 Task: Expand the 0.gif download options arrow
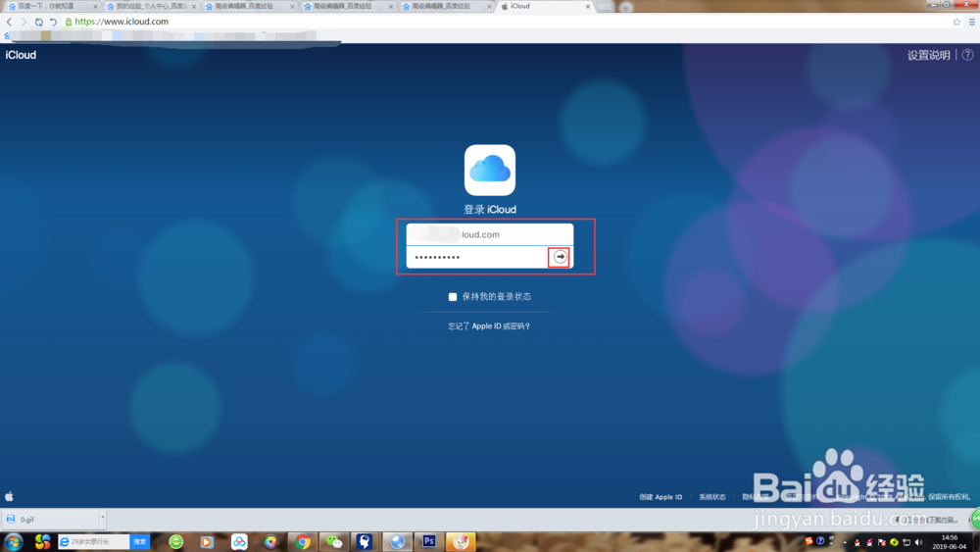(x=103, y=518)
